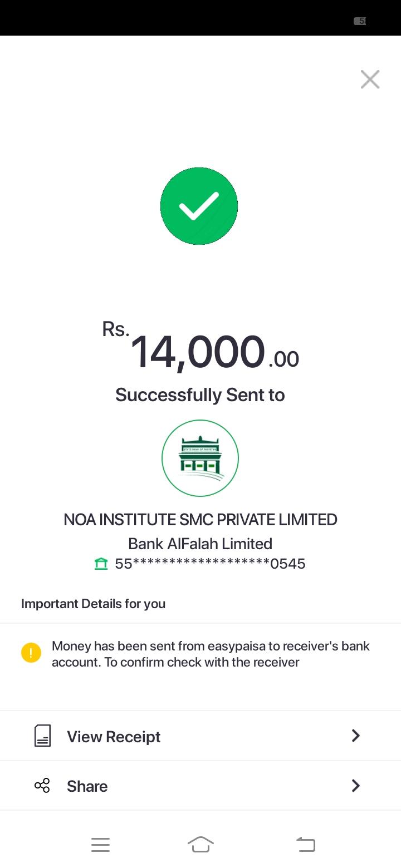Tap the masked account number ending 0545
The width and height of the screenshot is (401, 868).
point(210,564)
